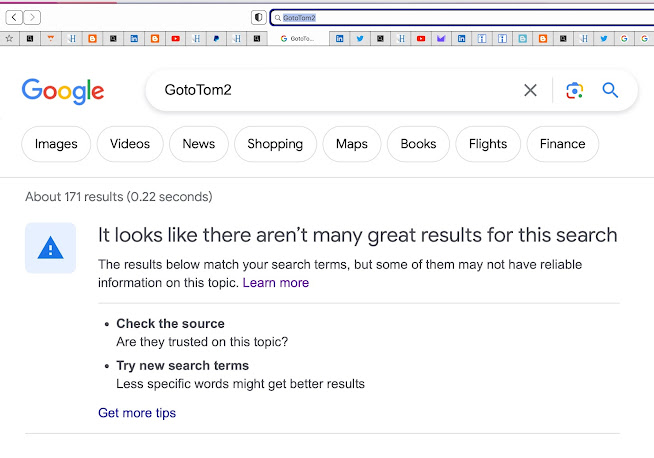The width and height of the screenshot is (654, 458).
Task: Filter results by Books
Action: (418, 144)
